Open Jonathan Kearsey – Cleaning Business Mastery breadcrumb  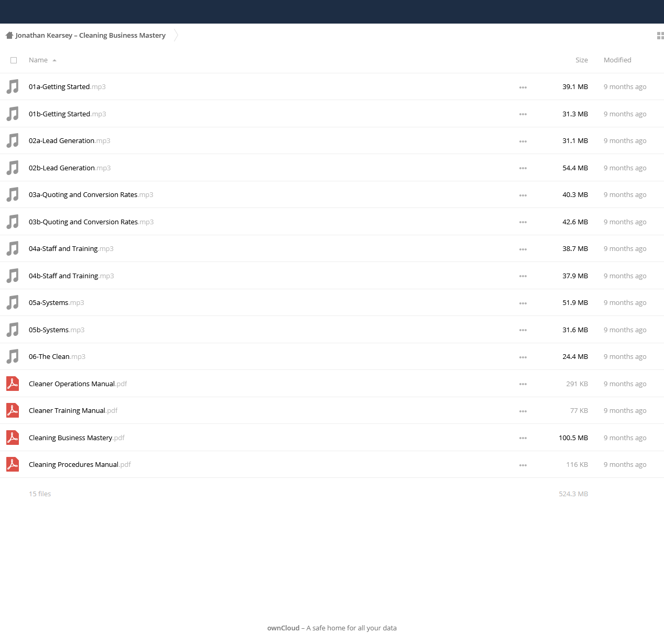click(91, 36)
